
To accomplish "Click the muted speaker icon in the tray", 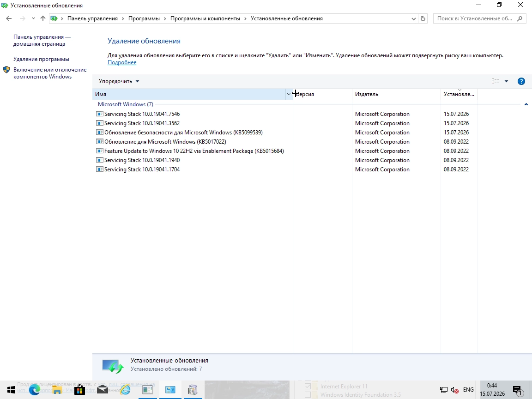I will 454,390.
